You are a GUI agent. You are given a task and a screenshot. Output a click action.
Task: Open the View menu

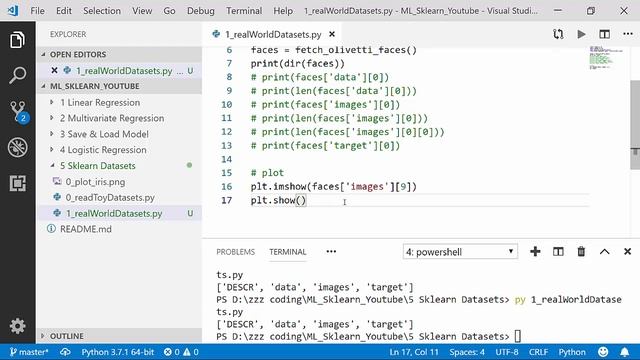pos(142,11)
